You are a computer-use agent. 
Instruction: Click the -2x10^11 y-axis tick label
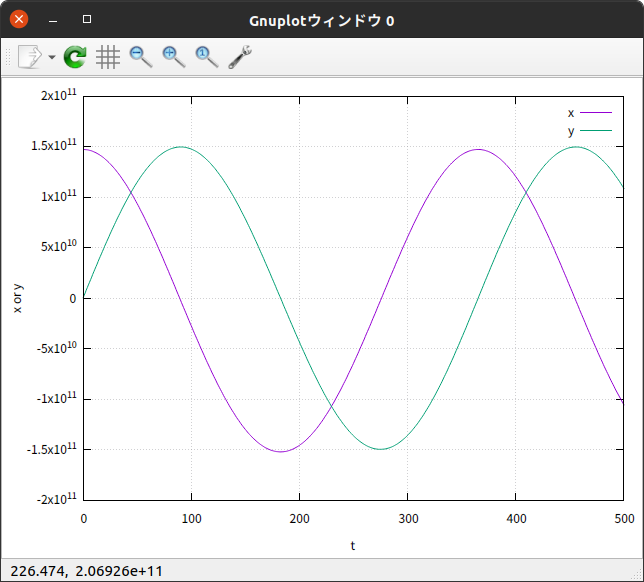point(57,499)
